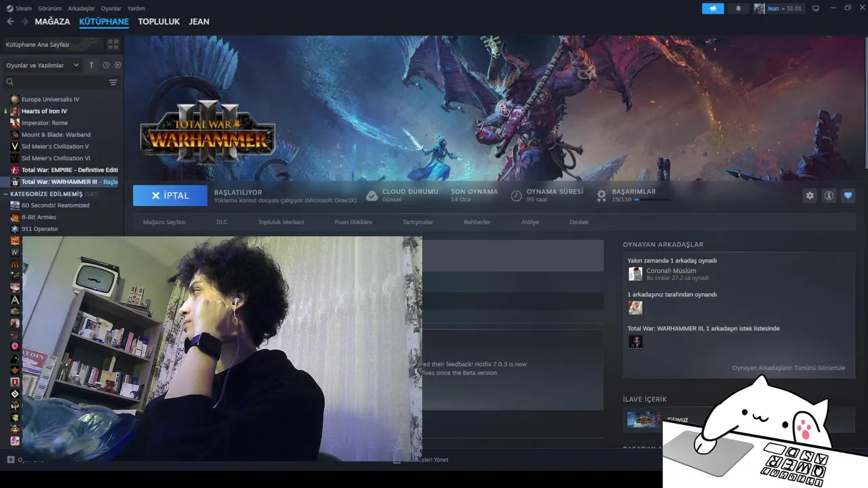The width and height of the screenshot is (868, 488).
Task: Open Oynayan Arkadaşların Tümünü Görüntüle link
Action: pyautogui.click(x=789, y=368)
